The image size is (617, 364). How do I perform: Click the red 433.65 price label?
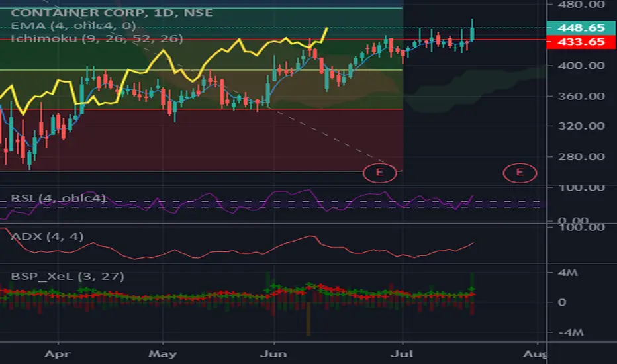pyautogui.click(x=581, y=42)
